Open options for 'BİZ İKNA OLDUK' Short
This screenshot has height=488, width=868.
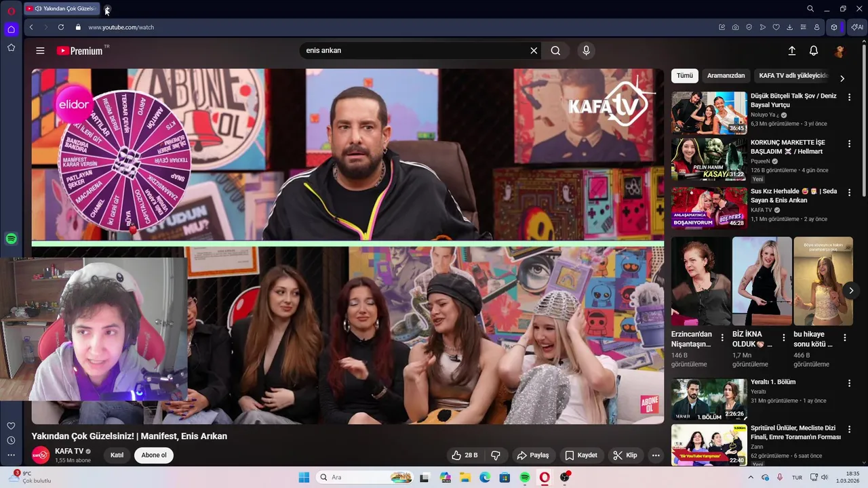pyautogui.click(x=784, y=338)
